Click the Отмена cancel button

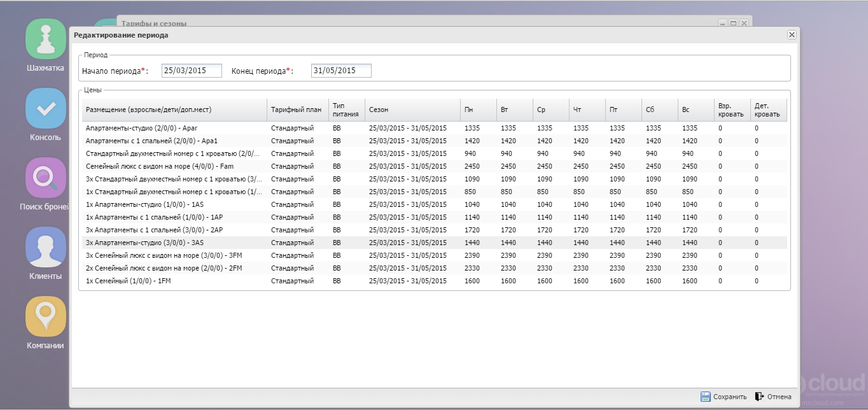pyautogui.click(x=773, y=397)
